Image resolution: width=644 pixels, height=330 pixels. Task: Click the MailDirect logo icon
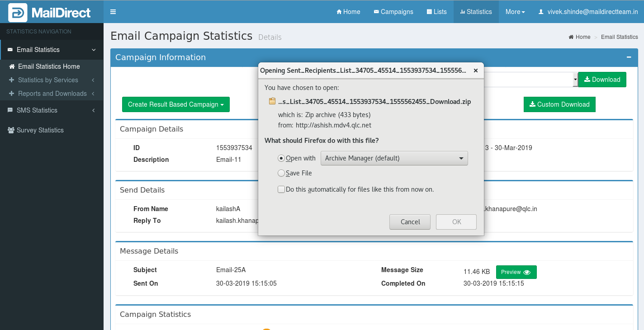click(x=18, y=13)
